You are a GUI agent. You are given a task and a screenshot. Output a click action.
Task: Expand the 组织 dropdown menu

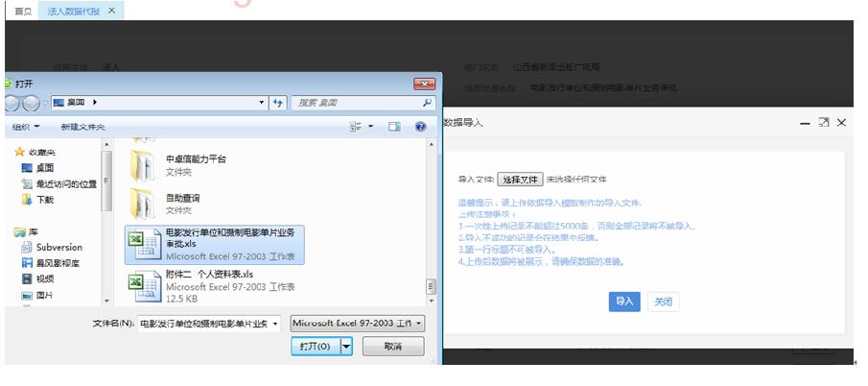[x=26, y=127]
